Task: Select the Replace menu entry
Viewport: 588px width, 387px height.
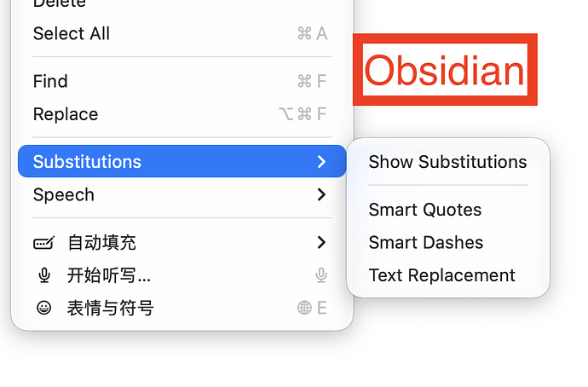Action: (x=182, y=114)
